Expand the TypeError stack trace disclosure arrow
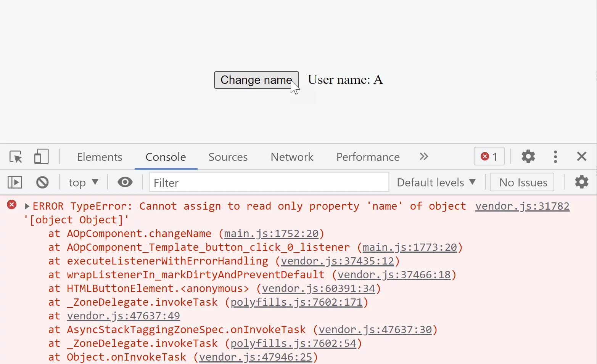Viewport: 597px width, 364px height. tap(26, 206)
